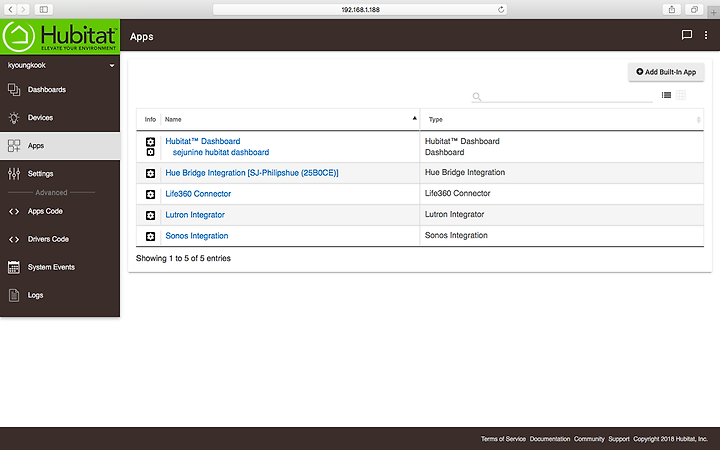Open info gear for sejunine hubitat dashboard
Image resolution: width=720 pixels, height=450 pixels.
click(150, 152)
